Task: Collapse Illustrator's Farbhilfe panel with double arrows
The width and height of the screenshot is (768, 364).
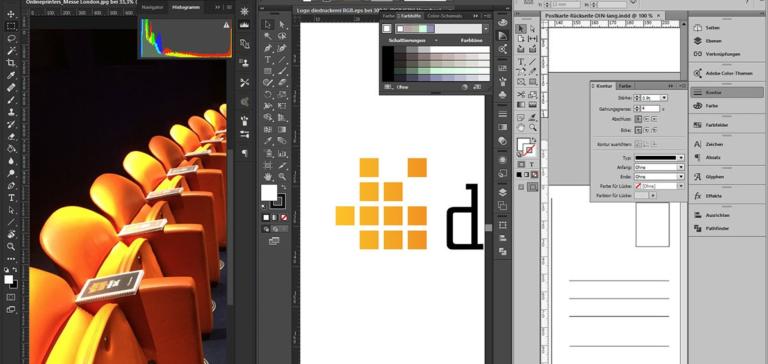Action: (475, 16)
